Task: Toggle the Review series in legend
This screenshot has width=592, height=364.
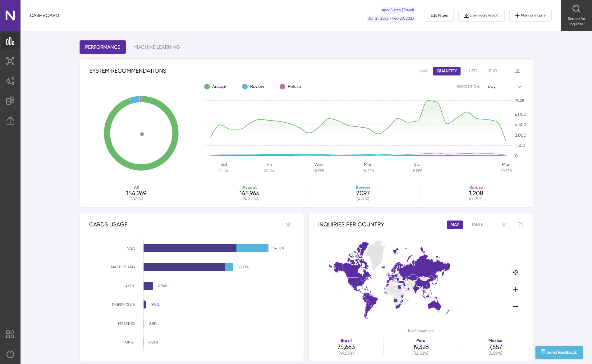Action: click(x=253, y=87)
